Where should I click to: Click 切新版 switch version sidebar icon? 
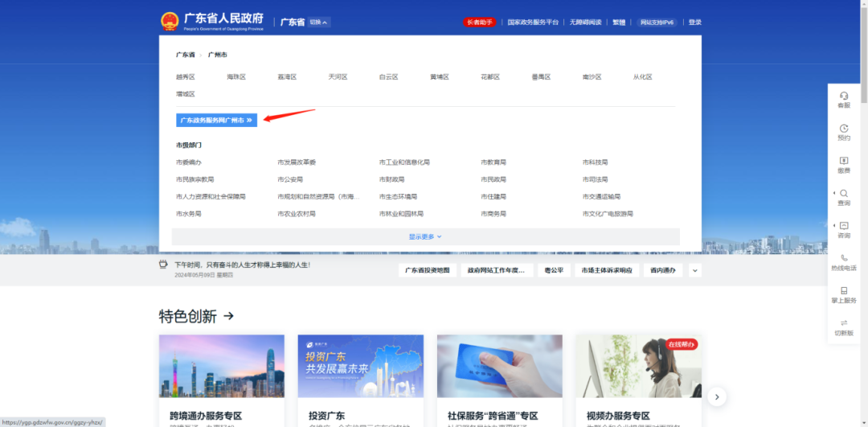844,328
